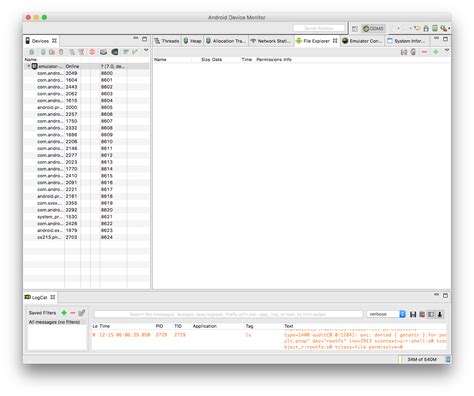Image resolution: width=474 pixels, height=396 pixels.
Task: Click the Cause GC trash icon
Action: coord(61,52)
